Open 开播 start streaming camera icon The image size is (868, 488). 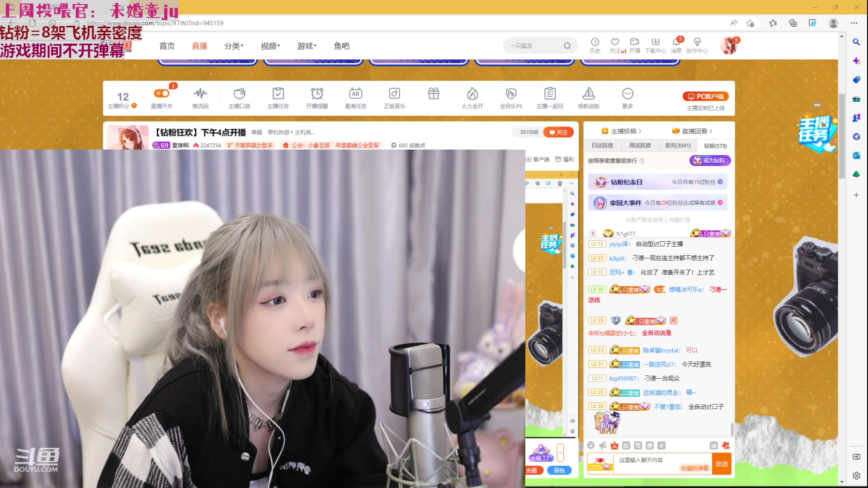(635, 42)
